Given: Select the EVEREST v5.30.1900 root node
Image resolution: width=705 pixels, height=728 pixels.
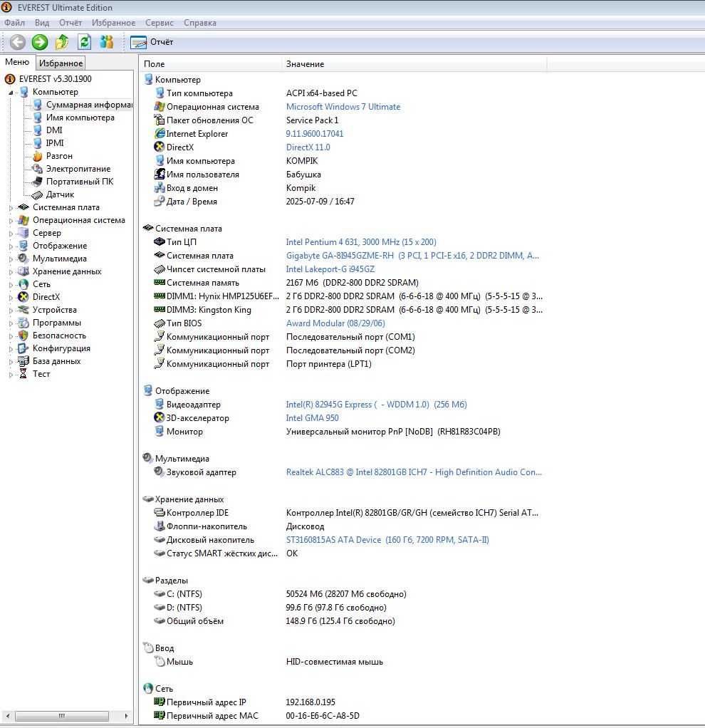Looking at the screenshot, I should (56, 79).
